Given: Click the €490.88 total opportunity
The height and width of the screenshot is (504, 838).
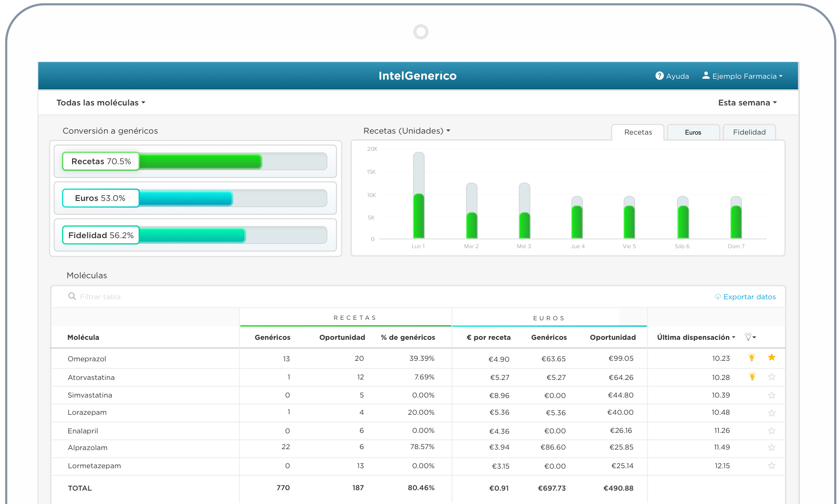Looking at the screenshot, I should coord(618,488).
